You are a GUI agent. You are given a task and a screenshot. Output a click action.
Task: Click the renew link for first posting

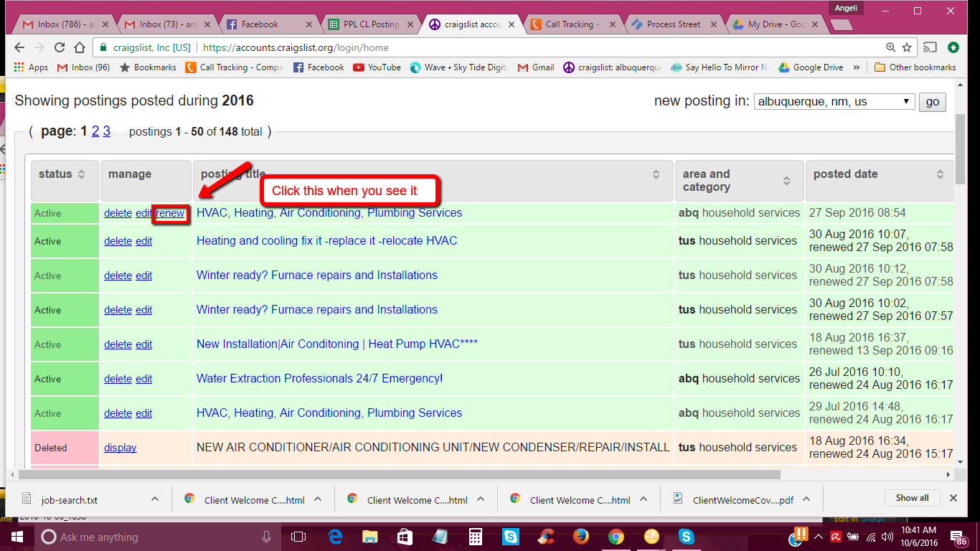coord(171,213)
